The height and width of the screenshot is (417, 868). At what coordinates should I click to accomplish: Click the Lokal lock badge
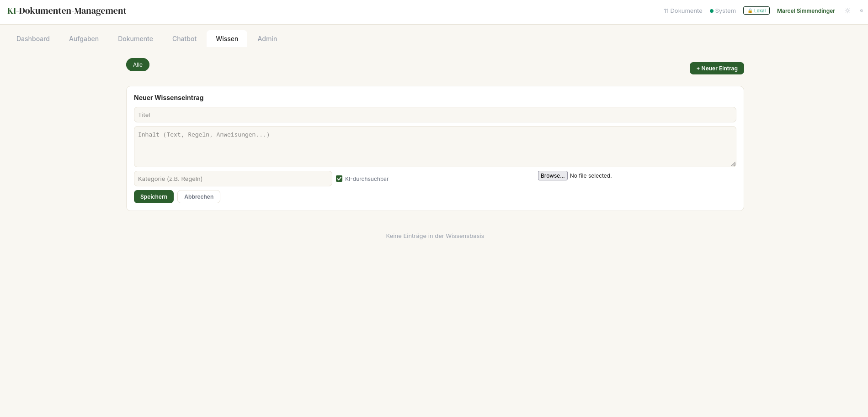pyautogui.click(x=756, y=11)
